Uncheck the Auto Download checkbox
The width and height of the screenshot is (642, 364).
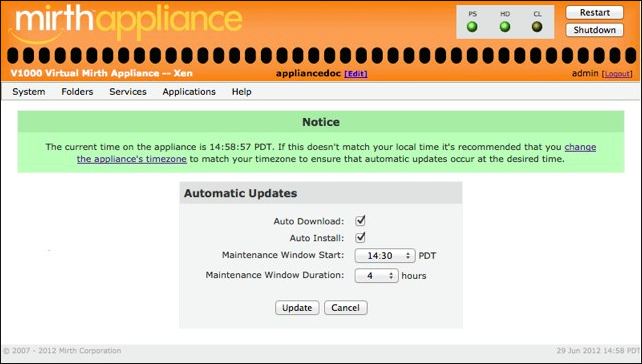(x=360, y=221)
